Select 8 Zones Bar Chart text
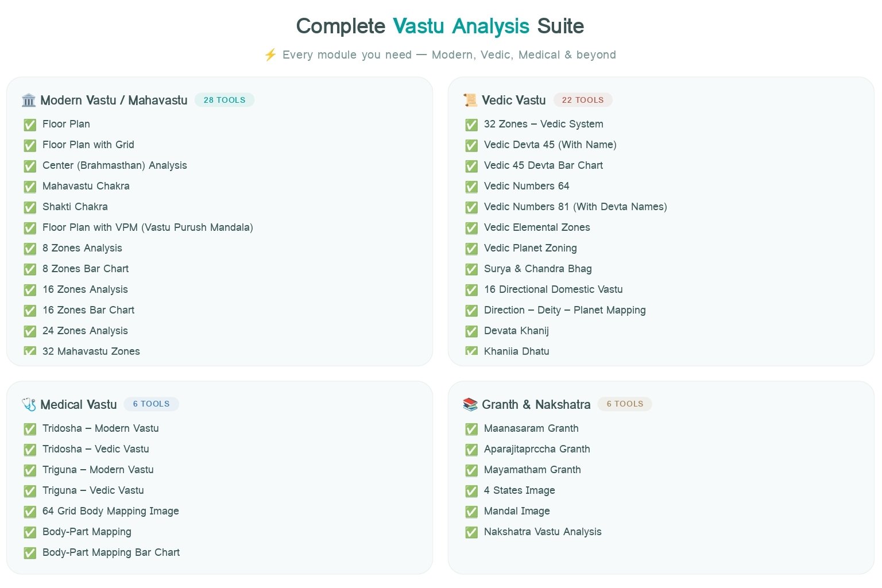Screen dimensions: 882x588 click(86, 269)
